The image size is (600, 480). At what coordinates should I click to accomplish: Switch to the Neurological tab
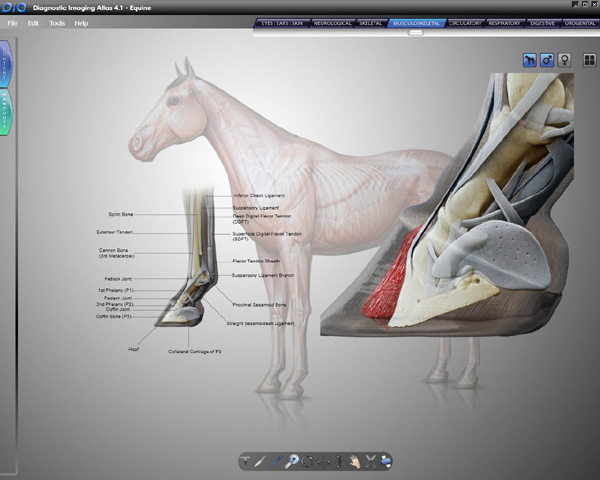333,23
